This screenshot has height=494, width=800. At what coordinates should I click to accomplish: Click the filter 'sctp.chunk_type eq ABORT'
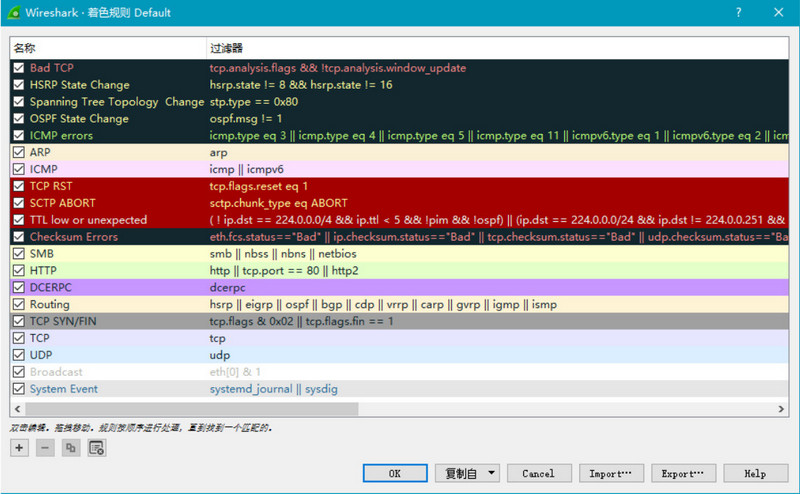[279, 203]
